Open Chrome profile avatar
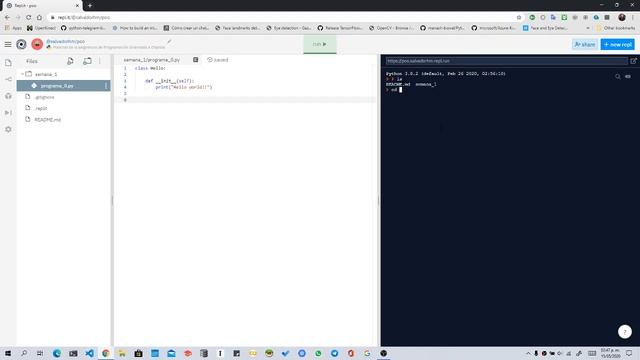The height and width of the screenshot is (360, 640). [622, 17]
